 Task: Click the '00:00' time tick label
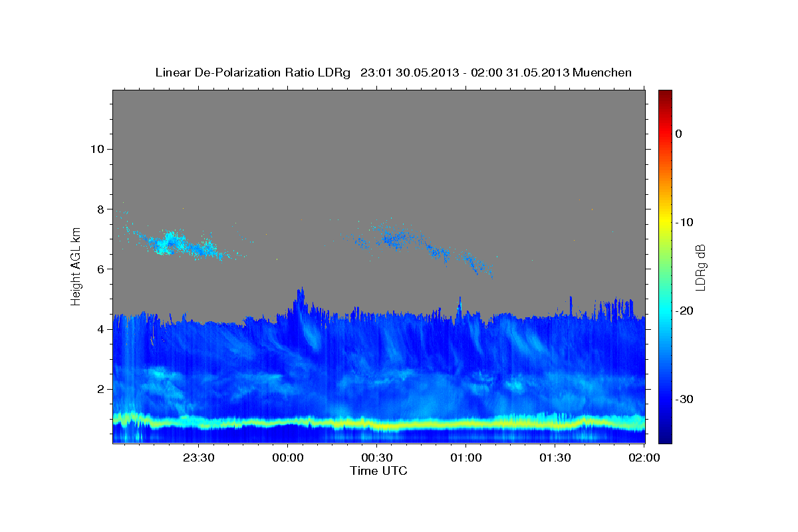pos(288,458)
